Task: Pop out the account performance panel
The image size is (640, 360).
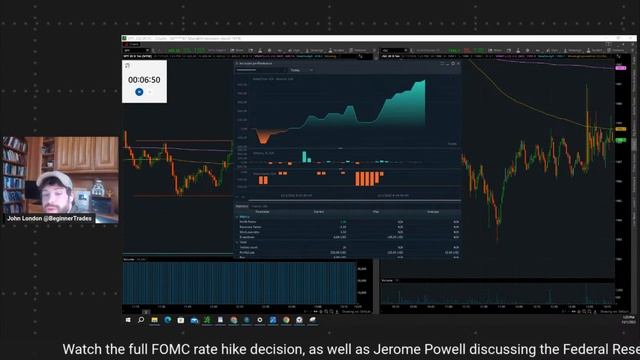Action: pos(442,63)
